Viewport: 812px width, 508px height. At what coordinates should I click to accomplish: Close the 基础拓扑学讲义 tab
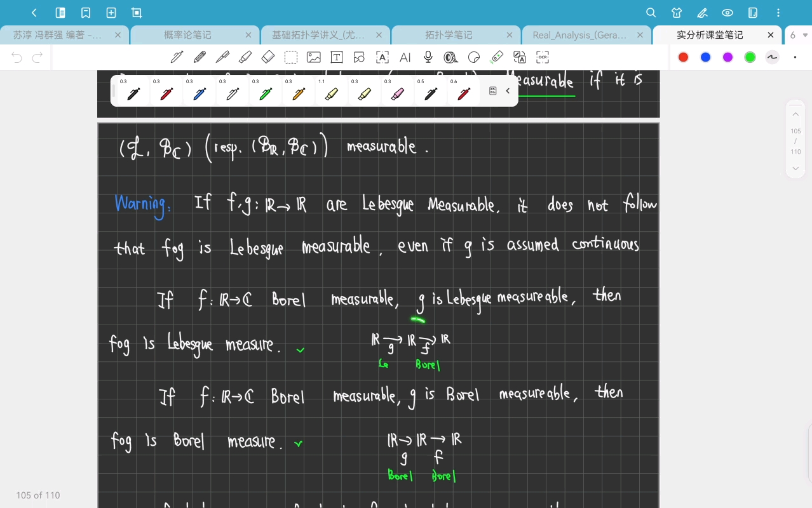(x=379, y=35)
